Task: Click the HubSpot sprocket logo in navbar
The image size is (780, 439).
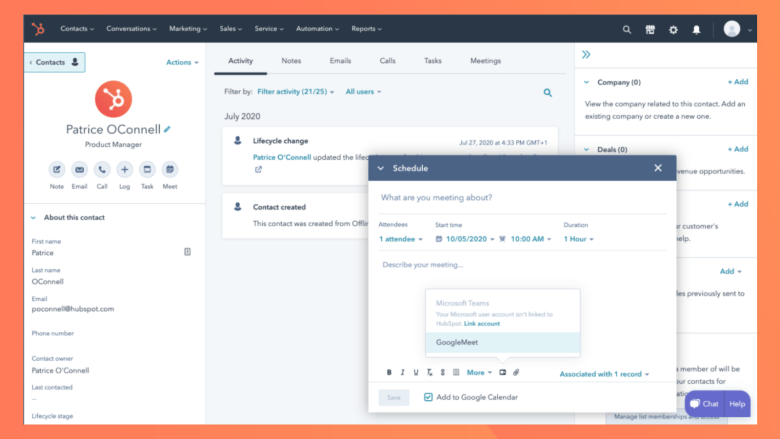Action: (38, 29)
